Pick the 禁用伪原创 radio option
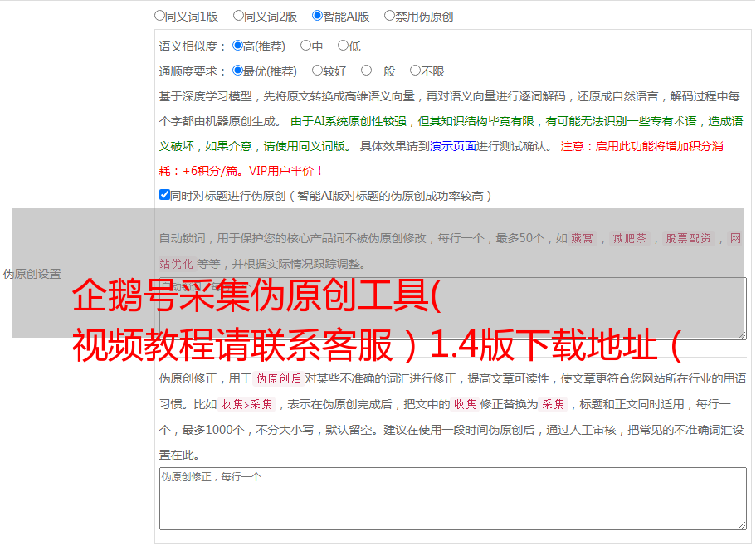 click(389, 16)
